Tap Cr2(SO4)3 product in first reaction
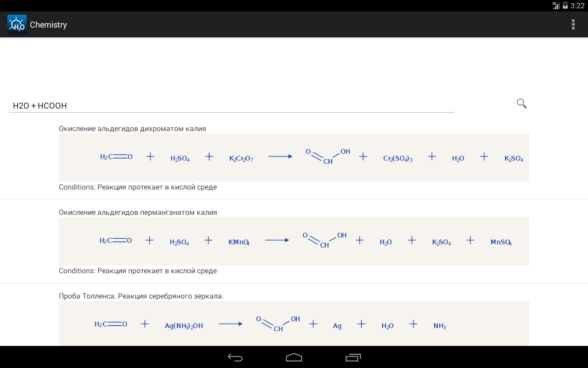Viewport: 588px width, 368px height. point(398,159)
